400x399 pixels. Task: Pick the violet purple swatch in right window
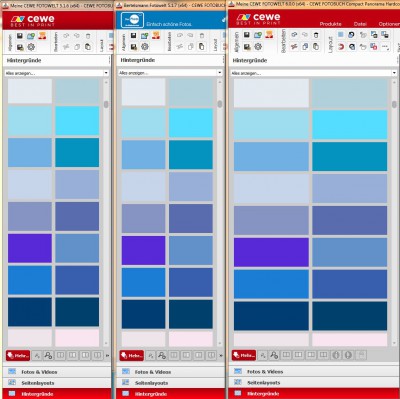click(271, 252)
